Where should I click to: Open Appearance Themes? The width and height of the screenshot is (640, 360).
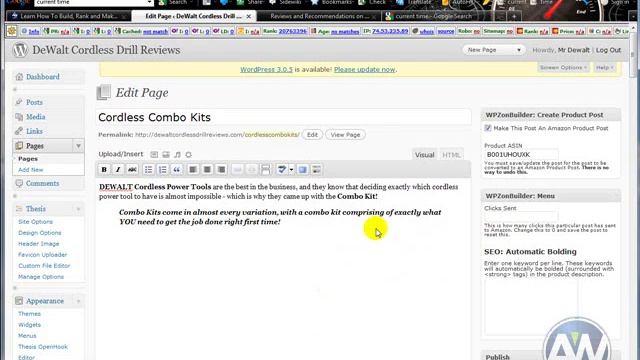tap(29, 314)
